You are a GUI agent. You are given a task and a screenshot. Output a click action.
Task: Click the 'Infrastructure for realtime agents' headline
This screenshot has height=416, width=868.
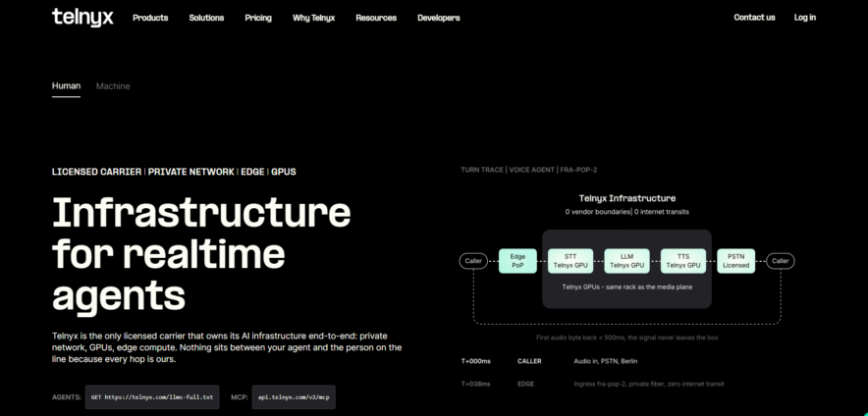[x=201, y=254]
